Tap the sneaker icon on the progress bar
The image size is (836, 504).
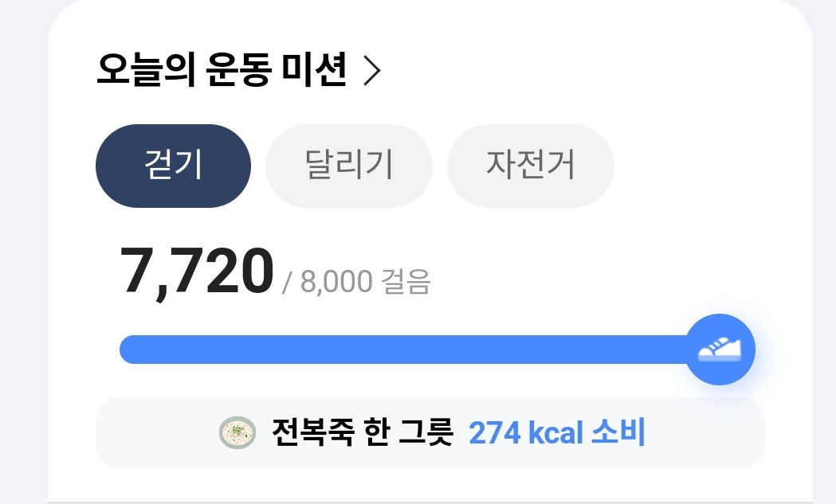[720, 350]
